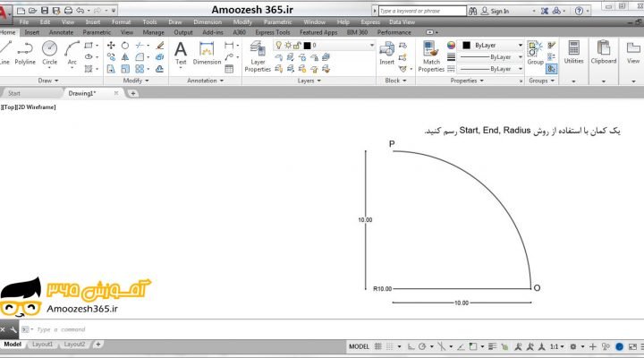This screenshot has height=358, width=644.
Task: Open the object color wheel icon
Action: [451, 46]
